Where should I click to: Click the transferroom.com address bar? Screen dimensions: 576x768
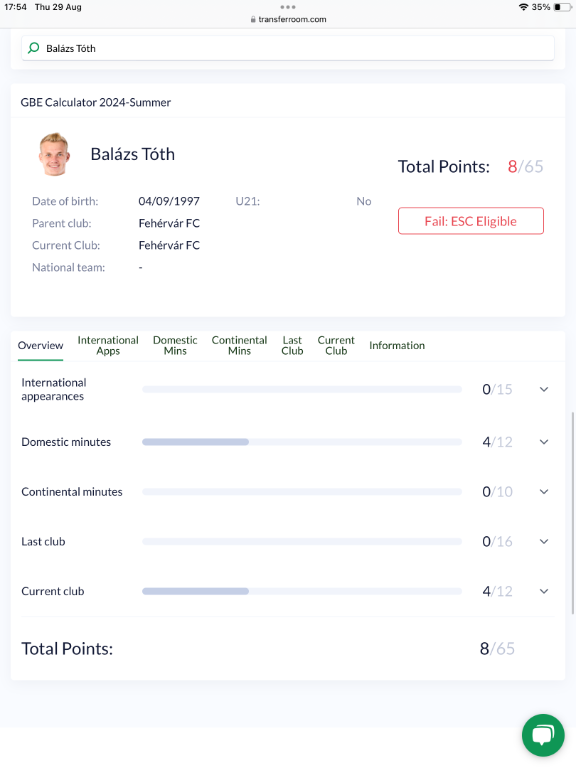288,20
